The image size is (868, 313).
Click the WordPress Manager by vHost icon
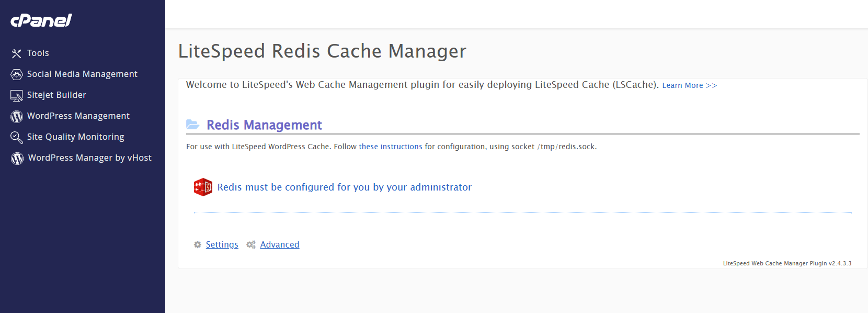17,158
